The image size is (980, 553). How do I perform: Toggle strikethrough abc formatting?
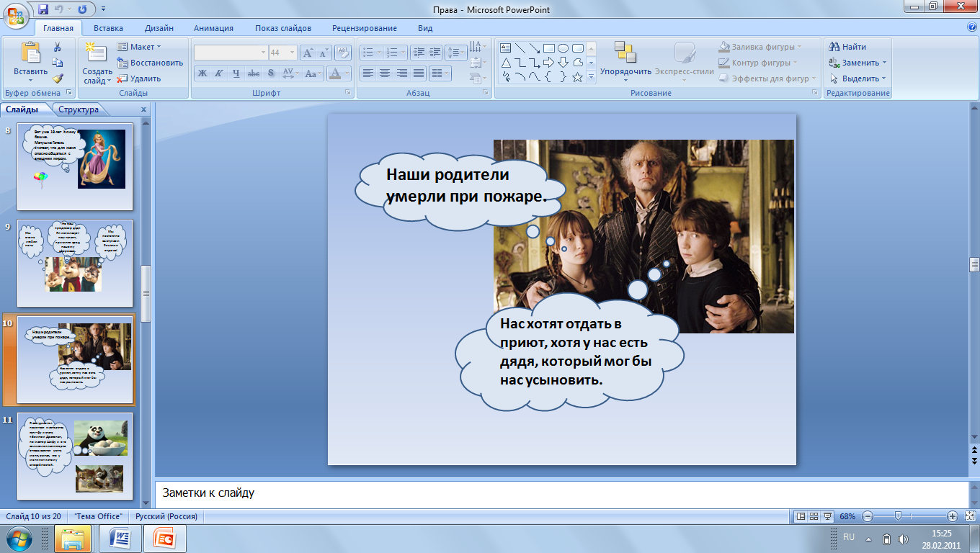coord(253,73)
